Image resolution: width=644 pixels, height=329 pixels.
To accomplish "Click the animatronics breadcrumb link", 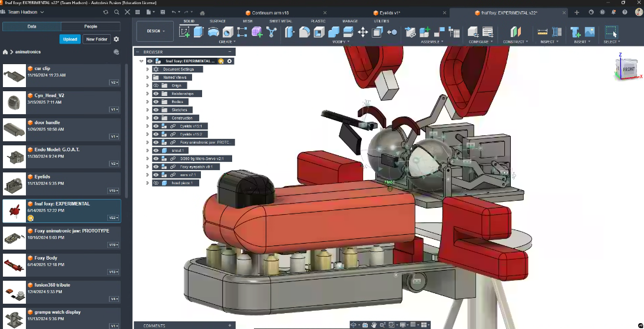I will (28, 52).
